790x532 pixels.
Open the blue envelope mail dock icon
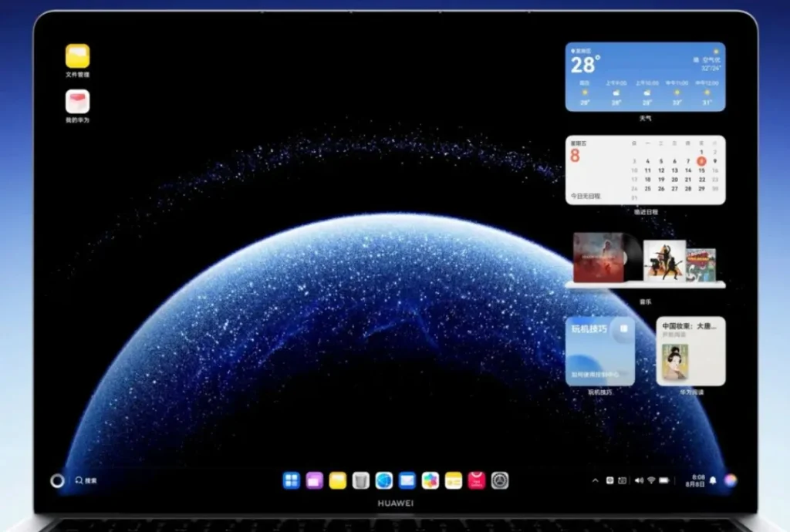[407, 480]
